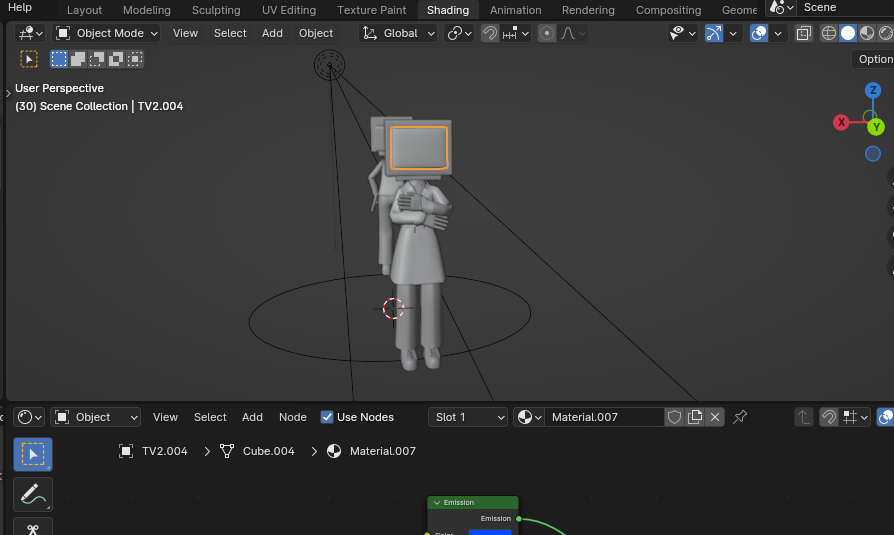Select the node editor Select Box tool
Viewport: 894px width, 535px height.
[33, 454]
